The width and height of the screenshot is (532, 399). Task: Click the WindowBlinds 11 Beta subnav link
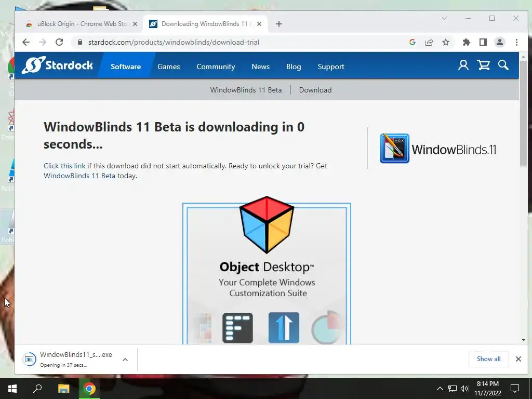[x=246, y=90]
